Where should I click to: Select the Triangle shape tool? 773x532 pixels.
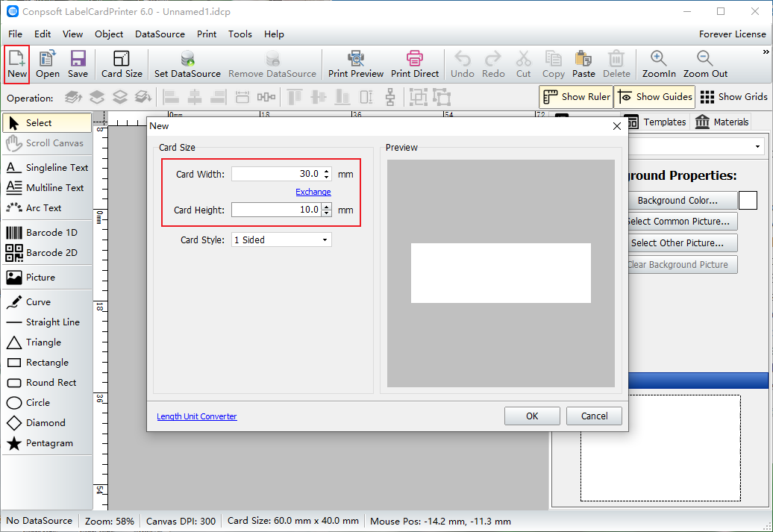47,342
